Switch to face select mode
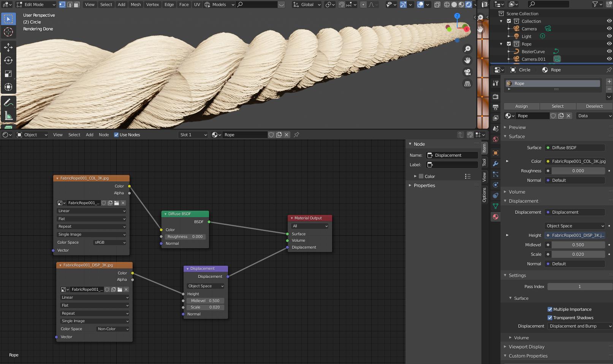Viewport: 613px width, 364px height. 76,5
